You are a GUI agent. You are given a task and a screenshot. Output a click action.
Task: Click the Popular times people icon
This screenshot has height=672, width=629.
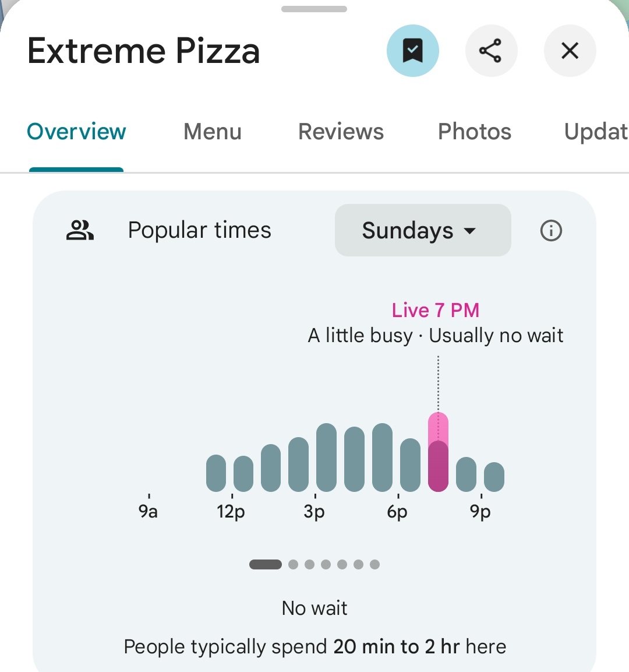pyautogui.click(x=80, y=231)
